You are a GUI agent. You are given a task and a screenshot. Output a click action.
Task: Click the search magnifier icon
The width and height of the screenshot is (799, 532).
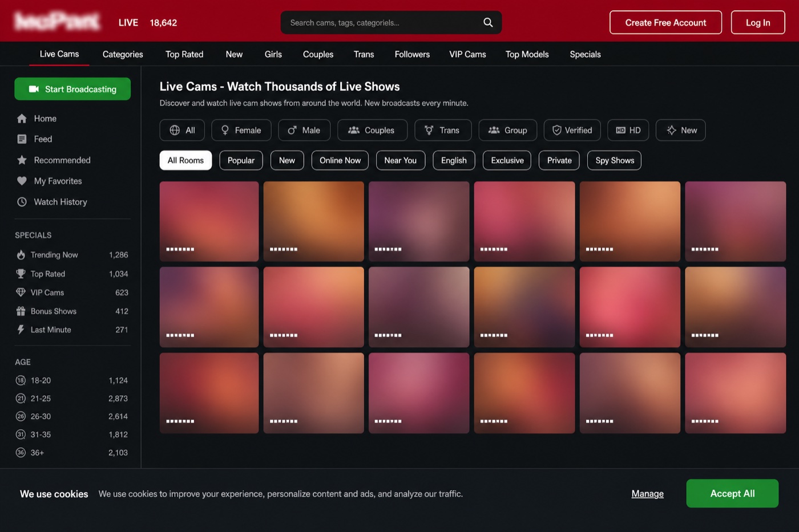click(488, 22)
